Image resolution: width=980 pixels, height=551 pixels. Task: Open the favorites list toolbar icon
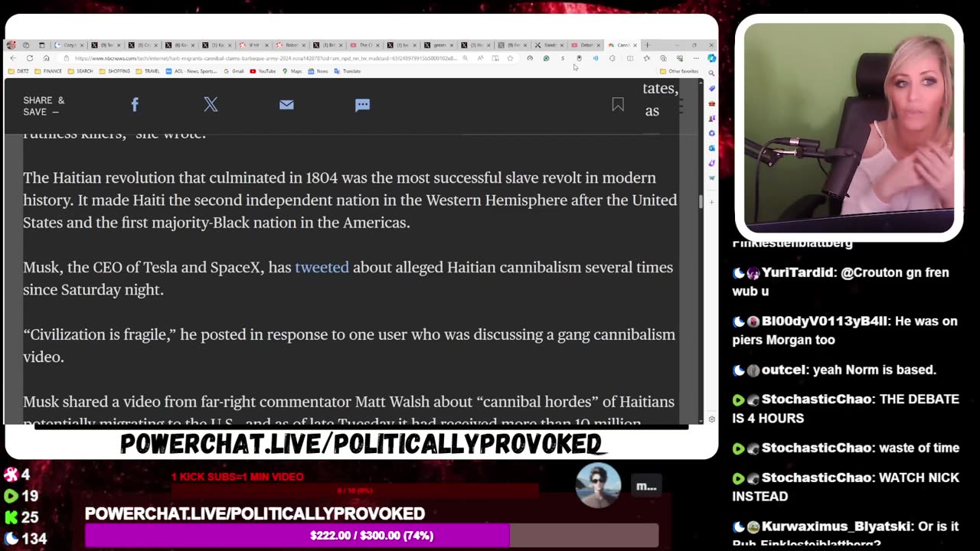pyautogui.click(x=646, y=58)
